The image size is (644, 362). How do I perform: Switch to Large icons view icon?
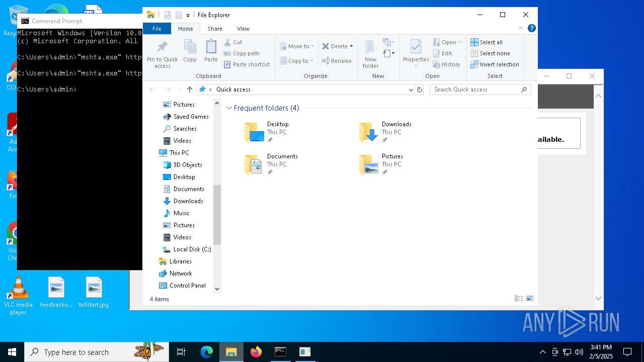pyautogui.click(x=530, y=299)
